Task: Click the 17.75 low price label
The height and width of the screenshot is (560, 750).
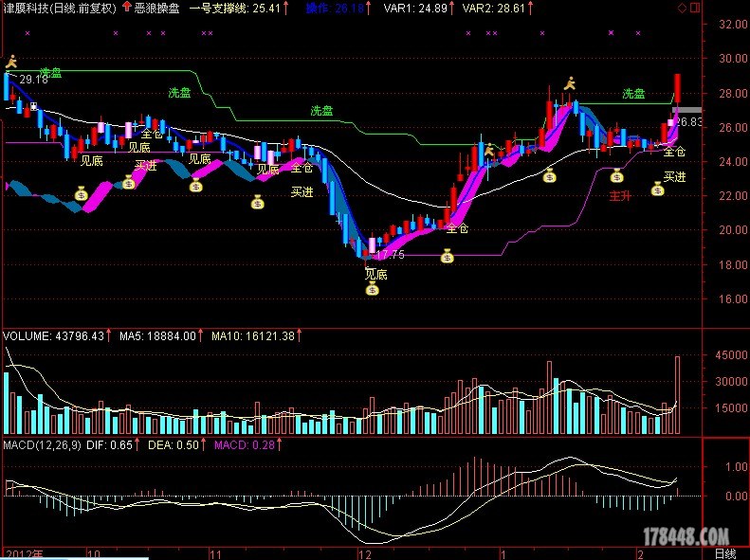Action: click(x=391, y=255)
